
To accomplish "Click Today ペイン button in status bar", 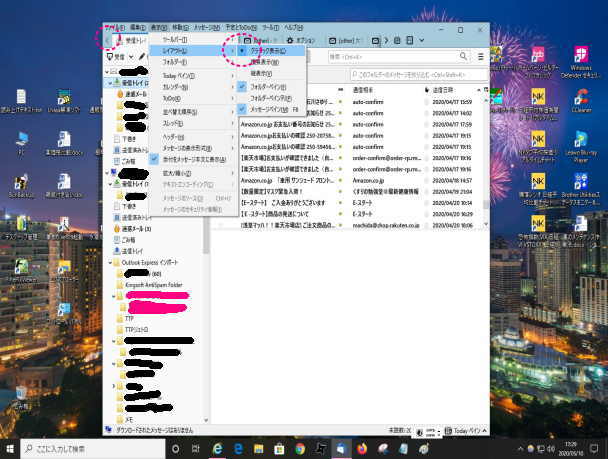I will (466, 431).
